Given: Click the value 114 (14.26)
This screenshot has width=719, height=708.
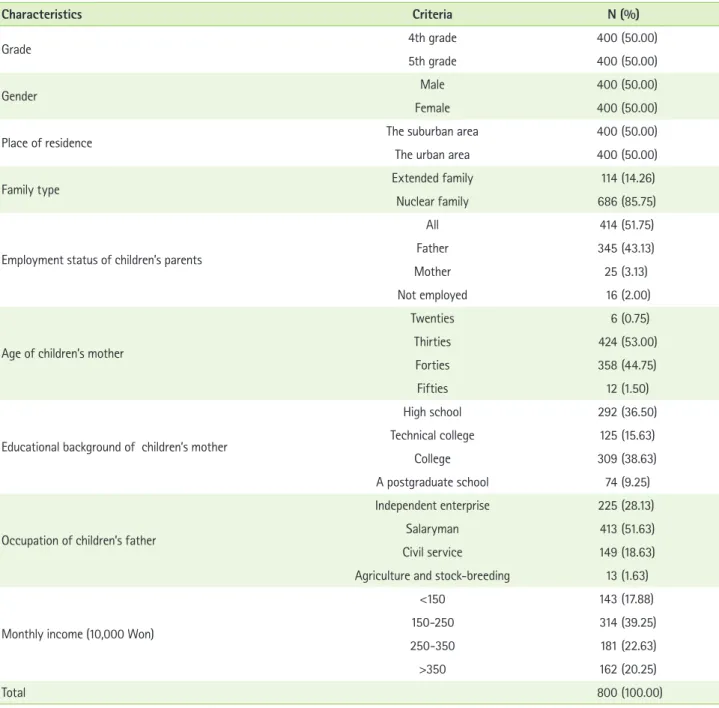Looking at the screenshot, I should [x=628, y=178].
